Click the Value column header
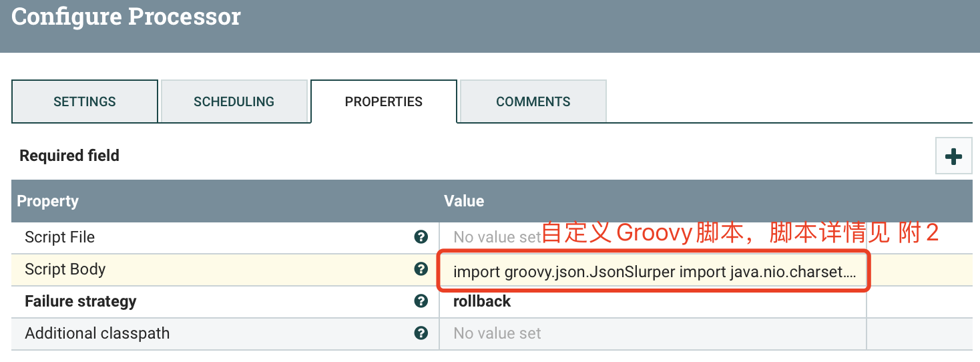The image size is (980, 362). [464, 201]
